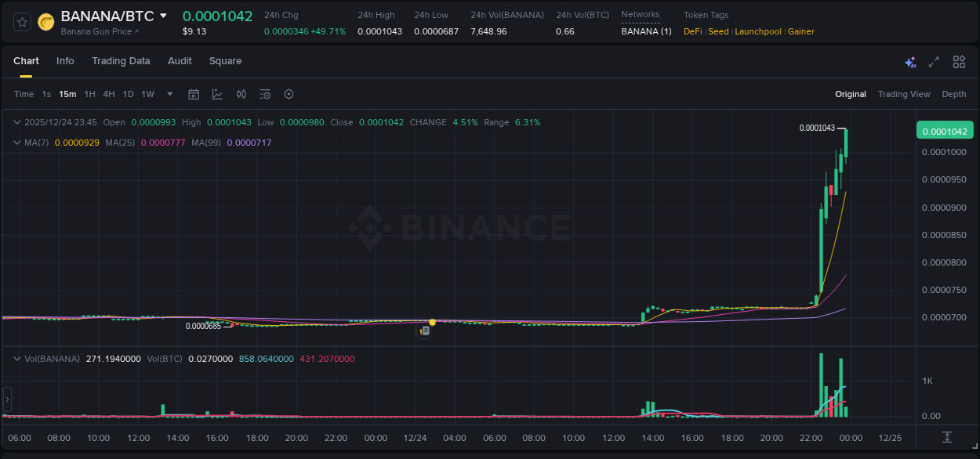The height and width of the screenshot is (459, 980).
Task: Open the BANANA/BTC pair selector dropdown
Action: (162, 15)
